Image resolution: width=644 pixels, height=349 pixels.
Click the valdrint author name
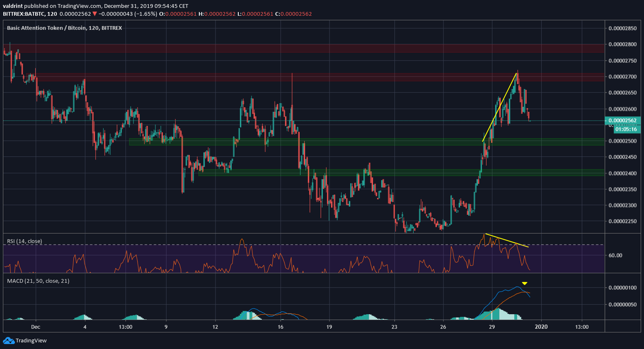tap(12, 6)
